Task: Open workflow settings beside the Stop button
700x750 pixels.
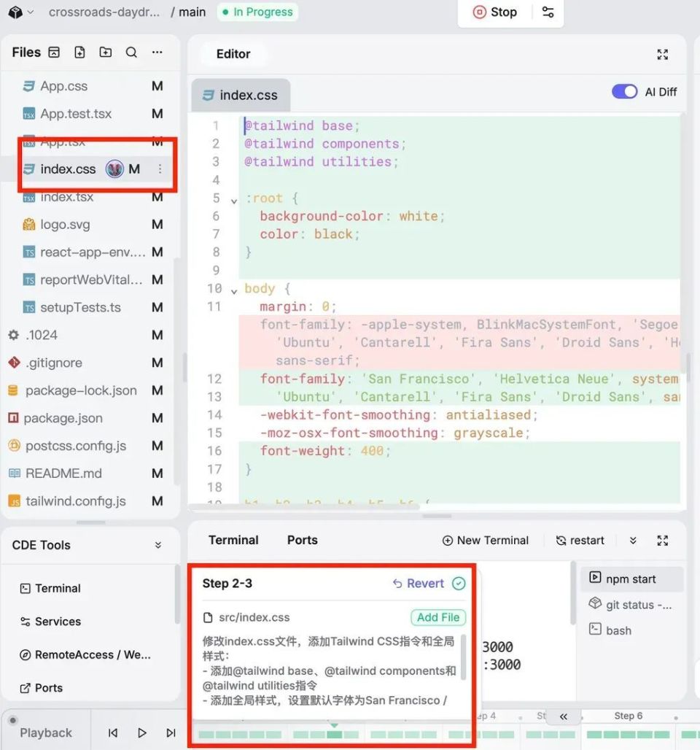Action: pyautogui.click(x=548, y=12)
